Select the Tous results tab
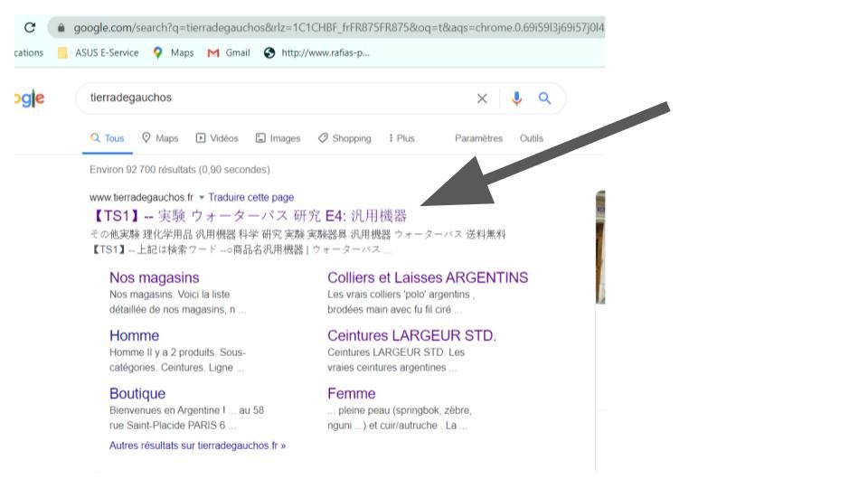Screen dimensions: 868x488 pyautogui.click(x=108, y=138)
